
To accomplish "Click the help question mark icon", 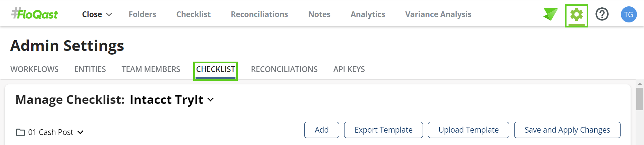I will click(602, 14).
